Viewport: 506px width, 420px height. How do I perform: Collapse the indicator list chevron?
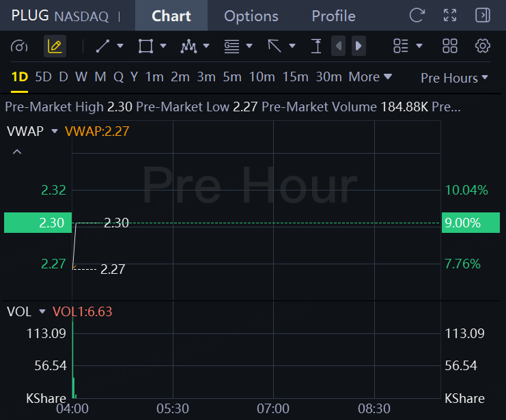click(x=17, y=152)
